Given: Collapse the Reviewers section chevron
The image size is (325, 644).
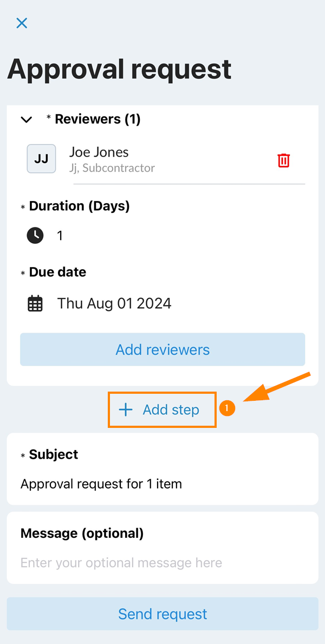Looking at the screenshot, I should tap(26, 119).
